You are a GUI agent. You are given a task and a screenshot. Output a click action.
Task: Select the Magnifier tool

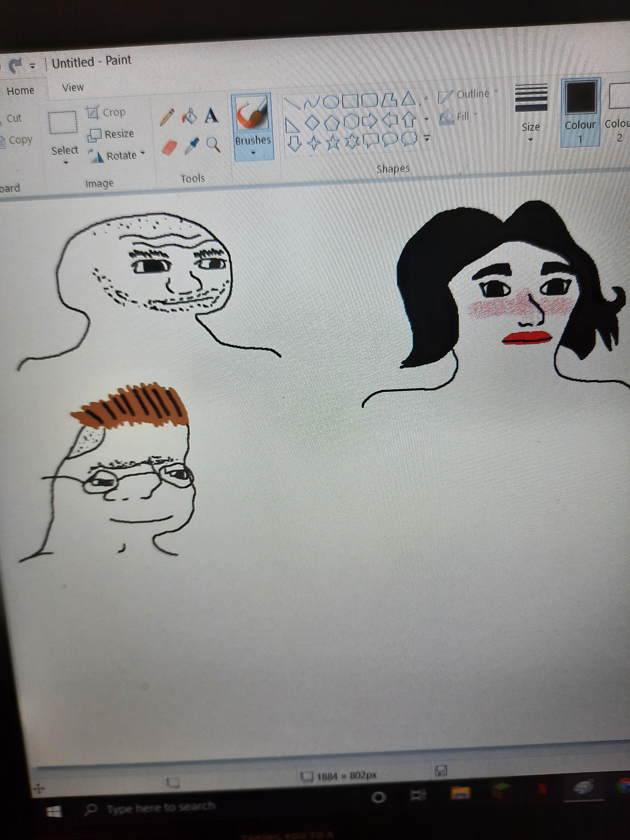pyautogui.click(x=213, y=144)
